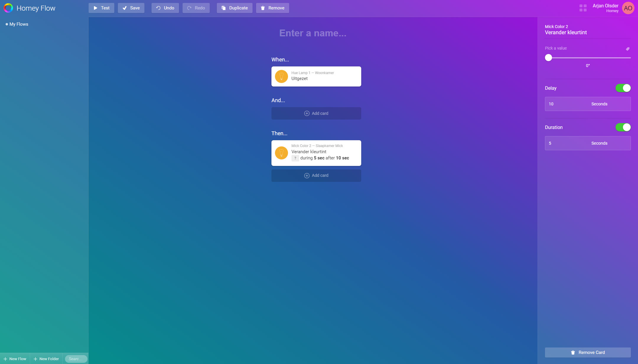638x364 pixels.
Task: Click New Flow in bottom bar
Action: 15,359
